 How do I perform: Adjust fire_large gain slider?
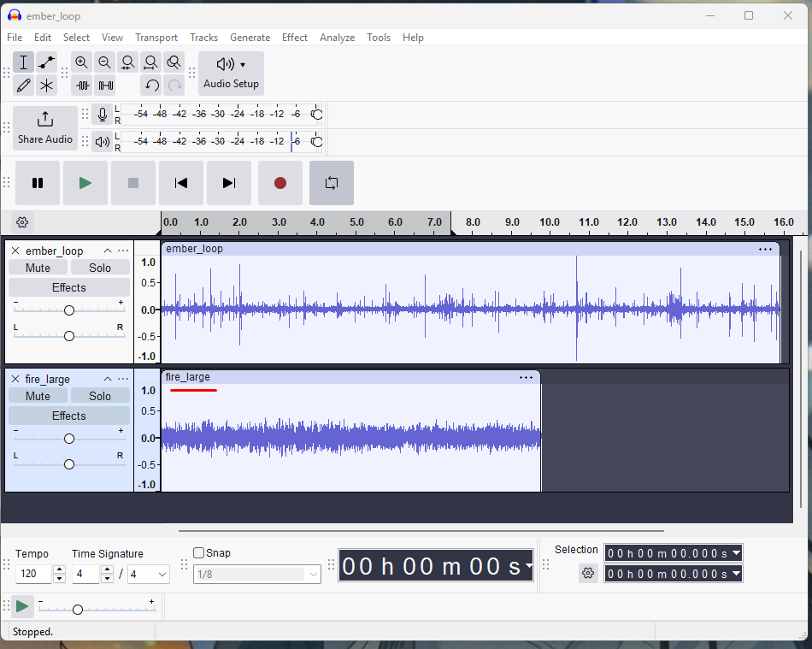tap(69, 439)
